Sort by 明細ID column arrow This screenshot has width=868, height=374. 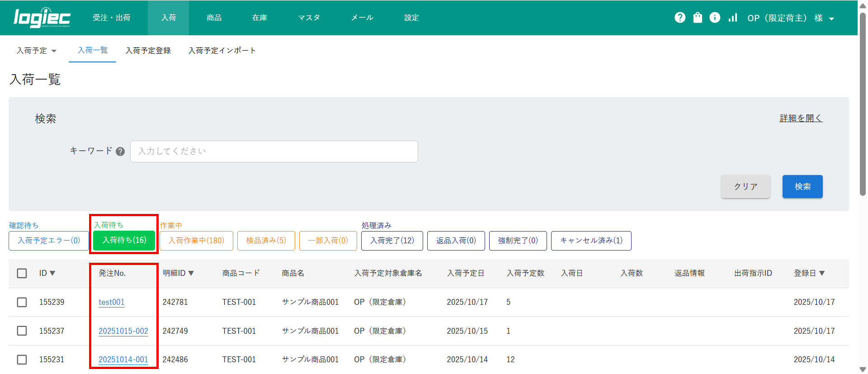pos(191,273)
